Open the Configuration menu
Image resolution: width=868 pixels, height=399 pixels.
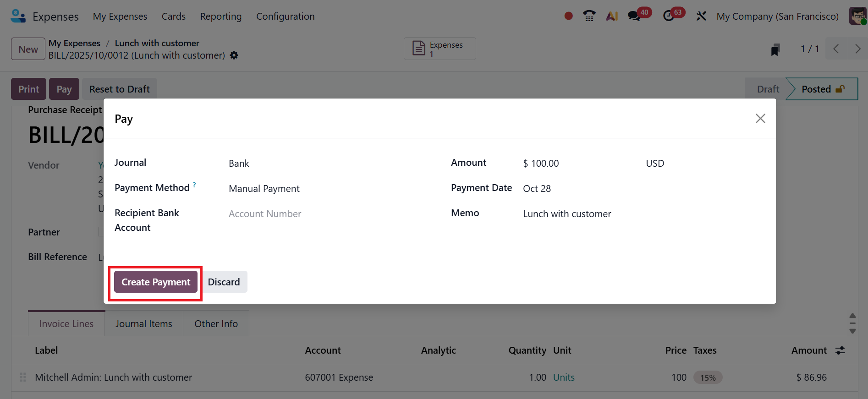[285, 16]
